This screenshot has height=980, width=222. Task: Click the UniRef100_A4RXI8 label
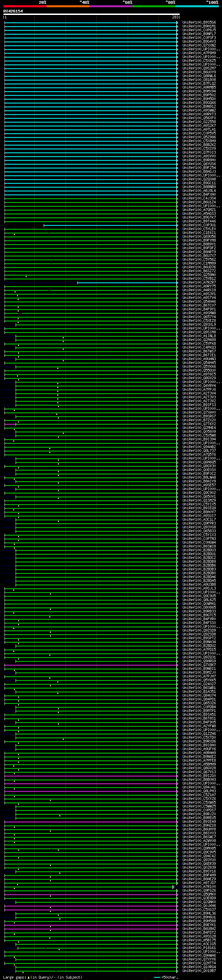199,290
